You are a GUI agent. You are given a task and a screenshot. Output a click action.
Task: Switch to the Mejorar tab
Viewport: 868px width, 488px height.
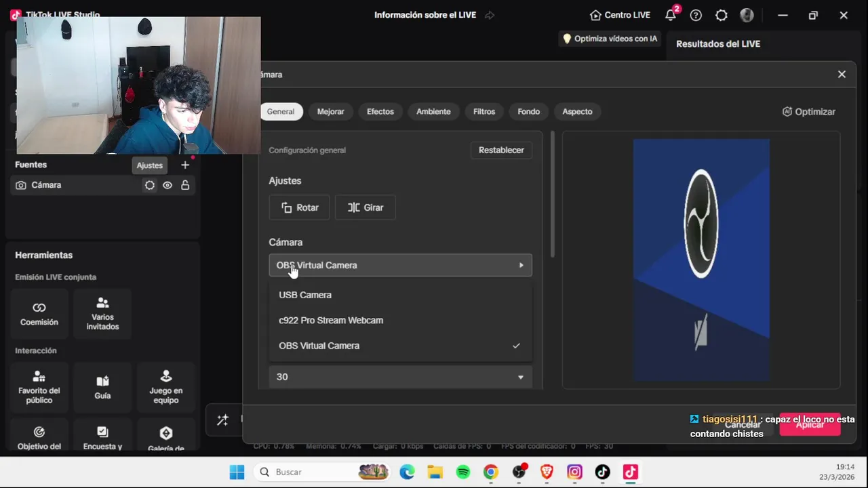tap(331, 112)
